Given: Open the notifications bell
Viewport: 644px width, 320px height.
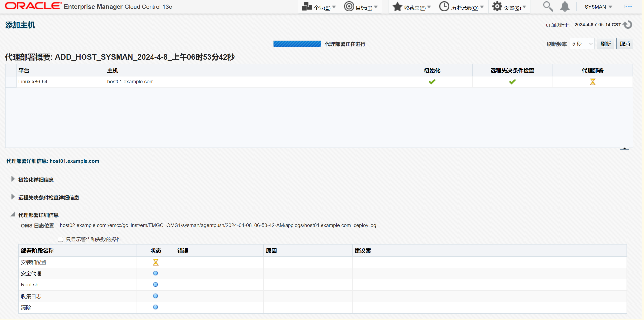Looking at the screenshot, I should click(x=565, y=7).
